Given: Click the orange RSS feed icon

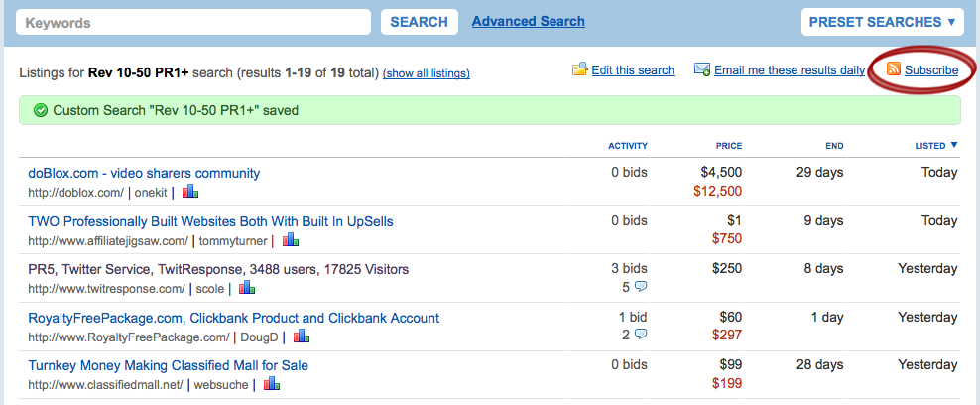Looking at the screenshot, I should 894,69.
